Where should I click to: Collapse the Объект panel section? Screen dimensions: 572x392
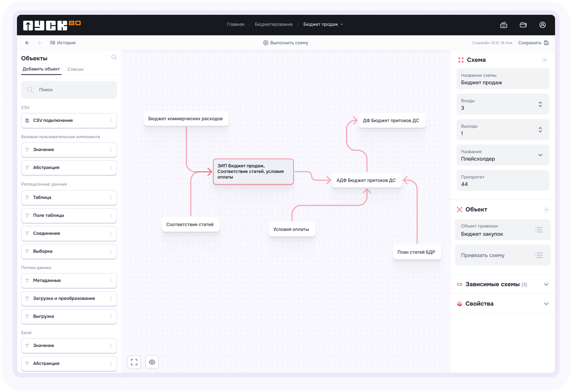[x=546, y=209]
